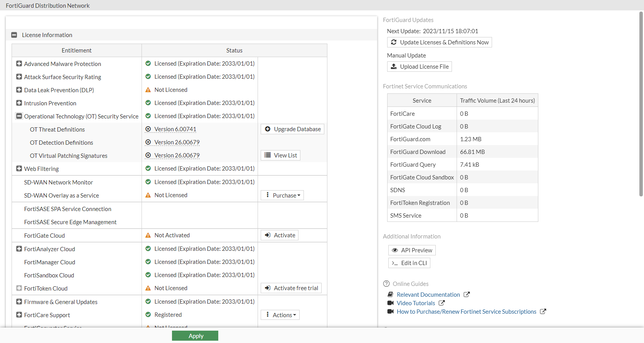Click the terminal icon on Edit in CLI

pos(395,263)
